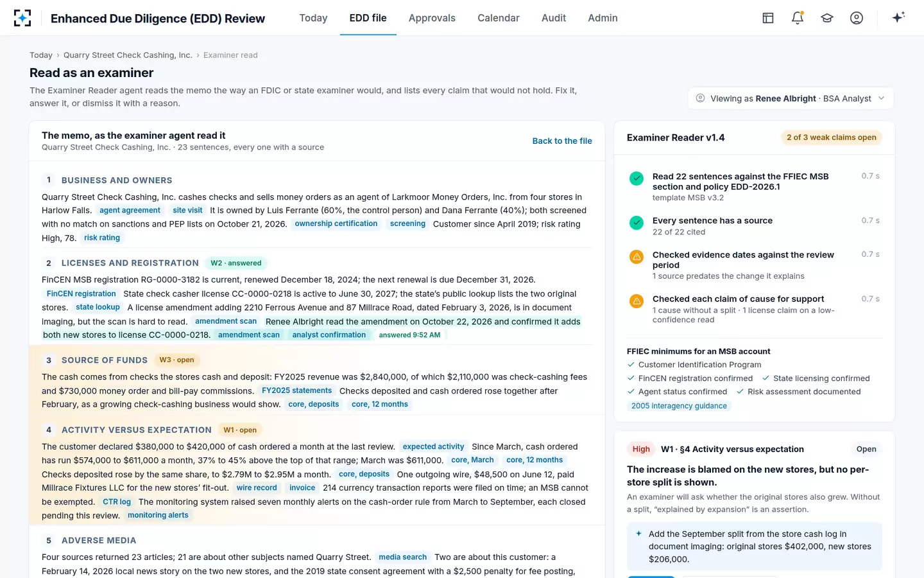Open the 'CTR log' source chip
The image size is (924, 578).
tap(117, 502)
